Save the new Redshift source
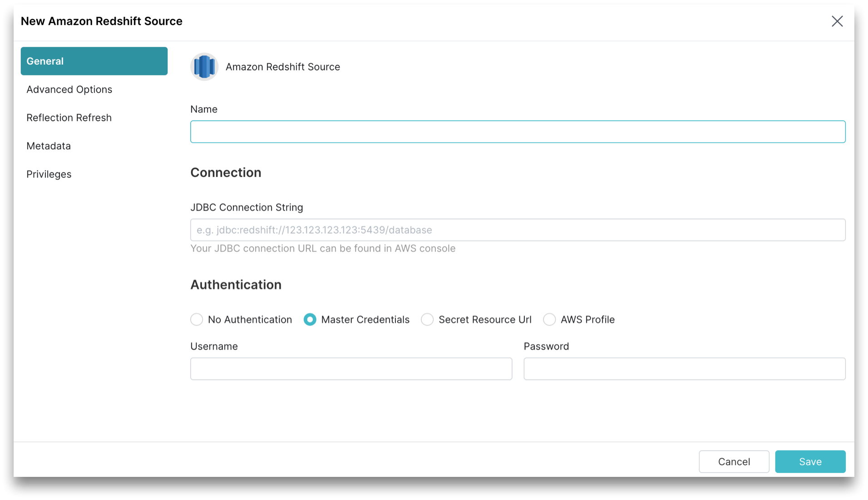The image size is (868, 500). point(810,461)
